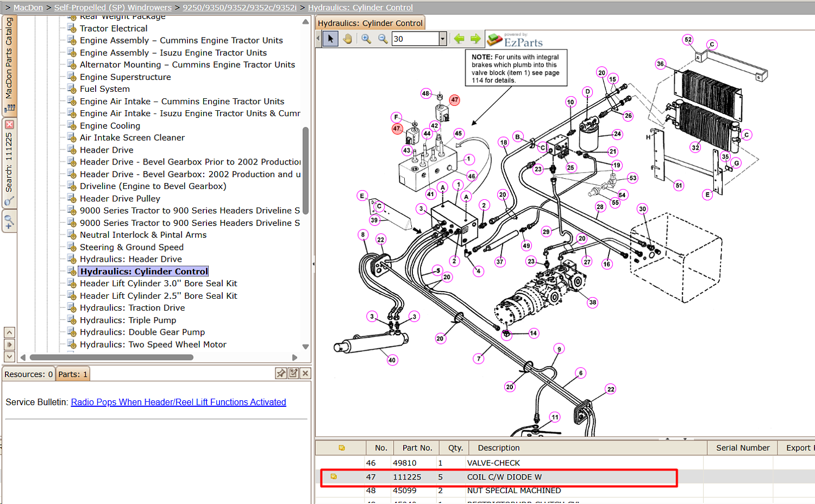Click the EzParts logo

tap(515, 40)
